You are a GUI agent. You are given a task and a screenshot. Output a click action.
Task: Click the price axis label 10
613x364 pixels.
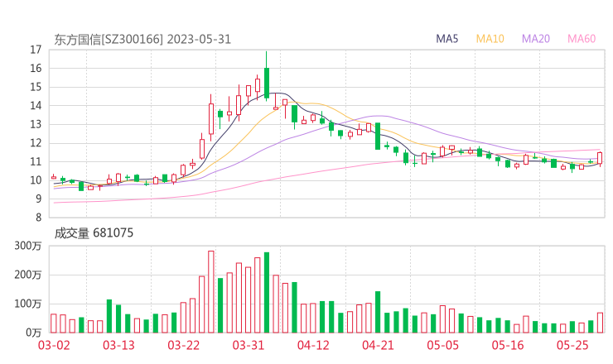click(36, 180)
